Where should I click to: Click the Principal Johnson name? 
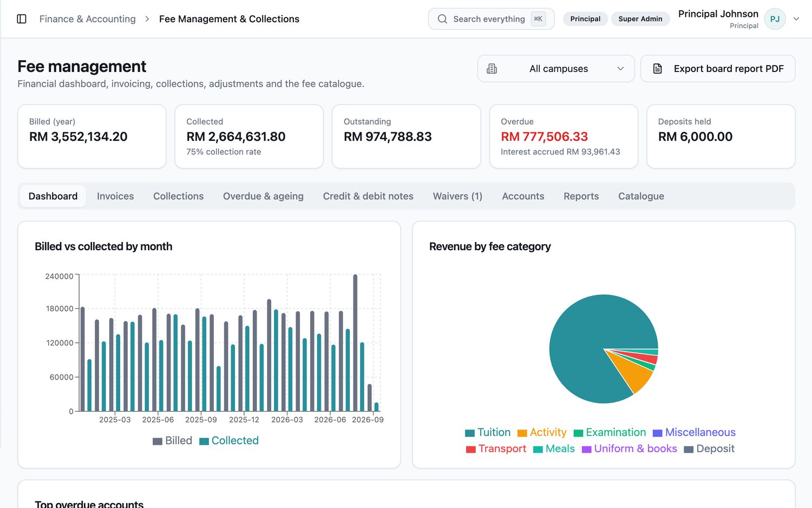(x=718, y=14)
